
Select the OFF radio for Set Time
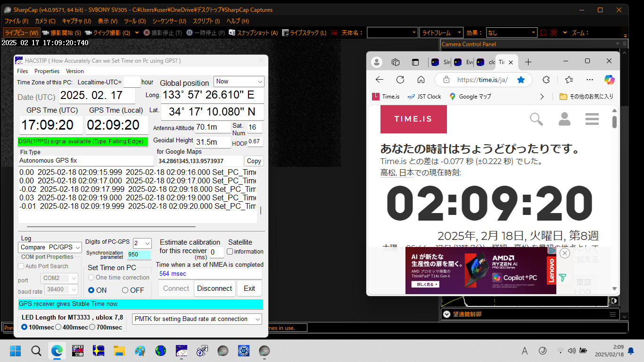125,290
